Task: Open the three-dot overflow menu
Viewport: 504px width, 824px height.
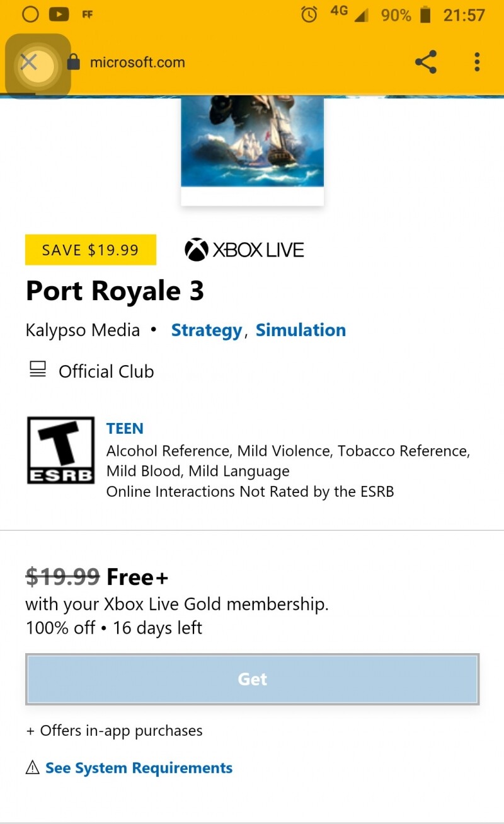Action: point(477,62)
